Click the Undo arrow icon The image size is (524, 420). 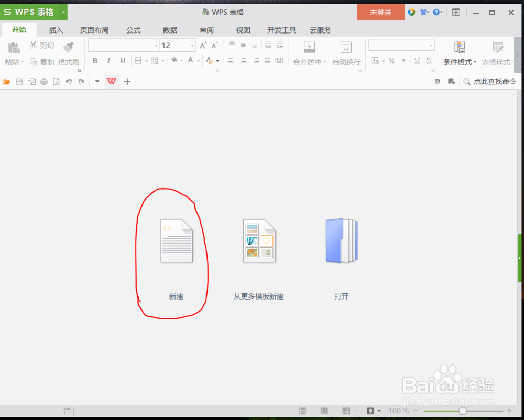(x=69, y=82)
